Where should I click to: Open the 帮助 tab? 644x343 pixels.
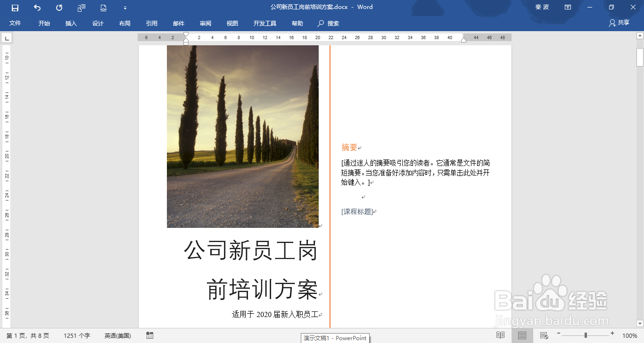pyautogui.click(x=297, y=23)
